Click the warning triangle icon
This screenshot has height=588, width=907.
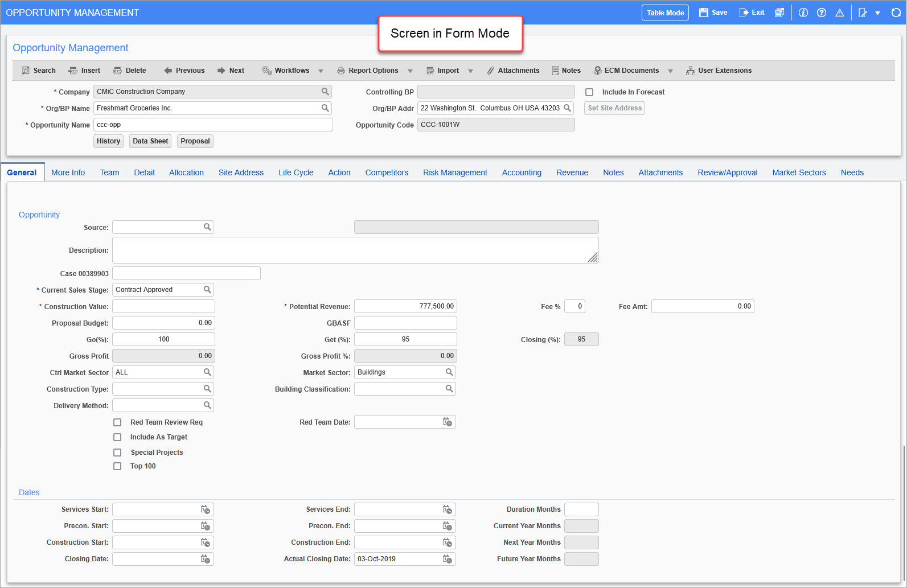840,13
